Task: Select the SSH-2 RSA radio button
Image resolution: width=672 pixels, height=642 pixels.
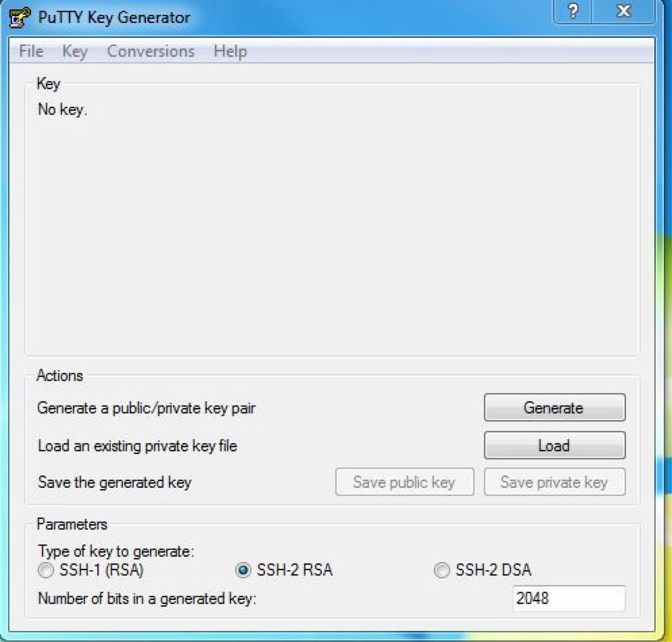Action: (x=243, y=570)
